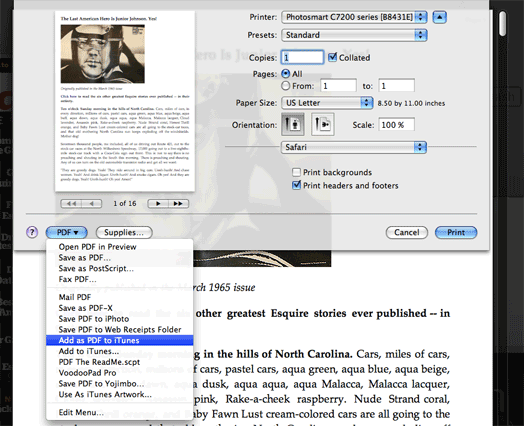Collapse dialog with triangle button beside printer
524x426 pixels.
pos(439,17)
